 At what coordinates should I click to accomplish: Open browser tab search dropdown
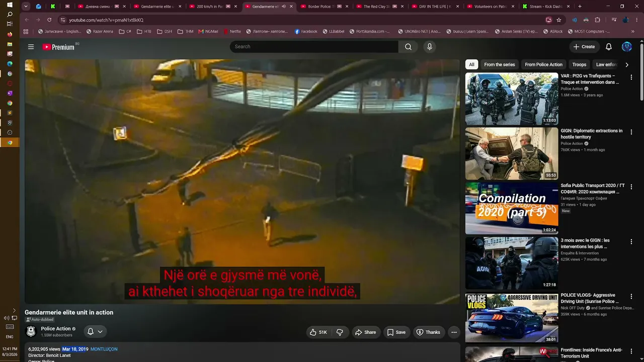(x=26, y=7)
